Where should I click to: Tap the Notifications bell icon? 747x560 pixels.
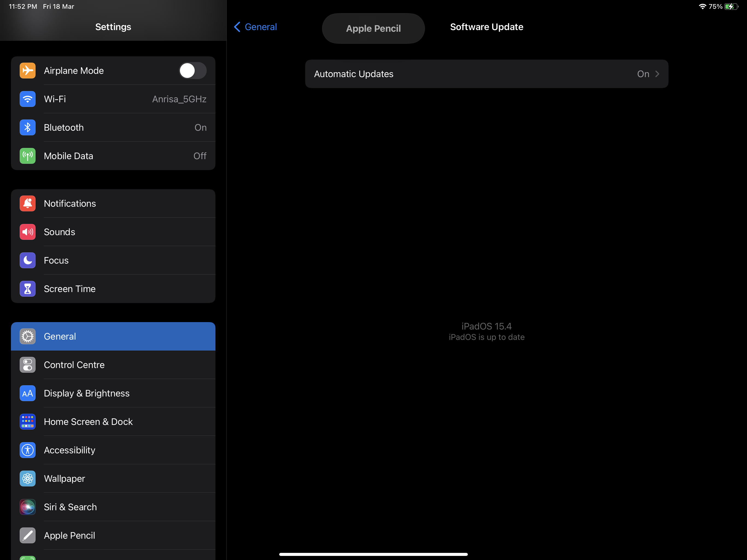click(x=27, y=203)
